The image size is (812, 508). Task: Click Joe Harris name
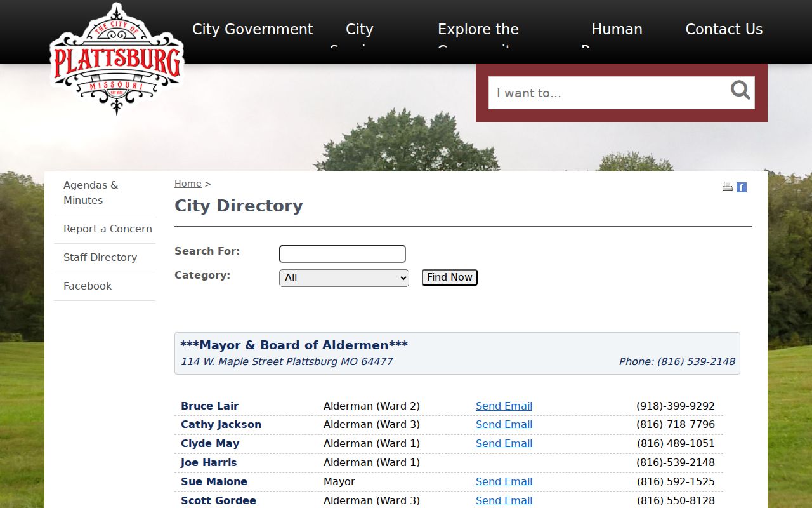pyautogui.click(x=209, y=462)
